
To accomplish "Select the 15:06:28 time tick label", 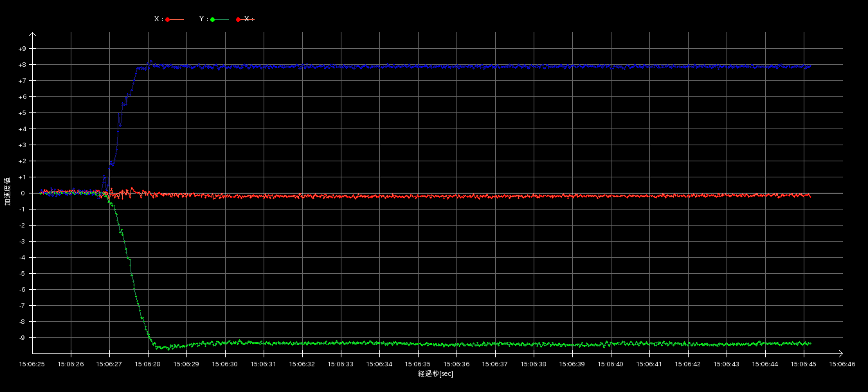I will point(148,364).
